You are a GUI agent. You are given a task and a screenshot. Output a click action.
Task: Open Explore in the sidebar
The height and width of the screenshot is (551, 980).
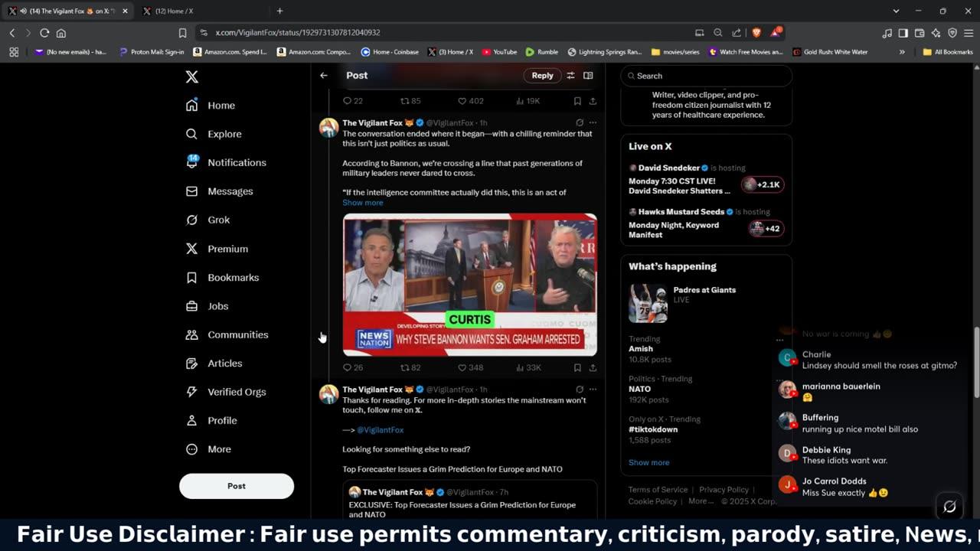click(214, 134)
